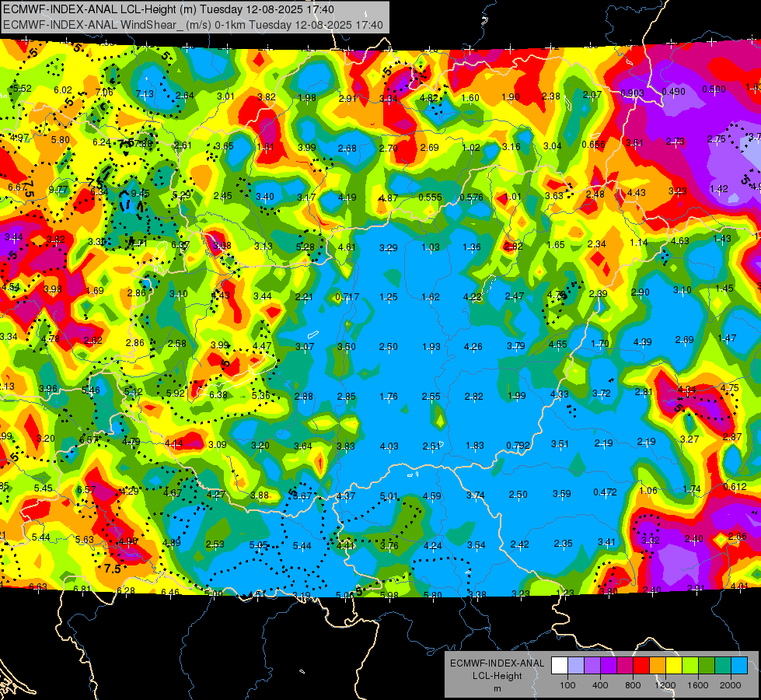Image resolution: width=761 pixels, height=700 pixels.
Task: Click the wind shear value 4.87
Action: coord(388,198)
